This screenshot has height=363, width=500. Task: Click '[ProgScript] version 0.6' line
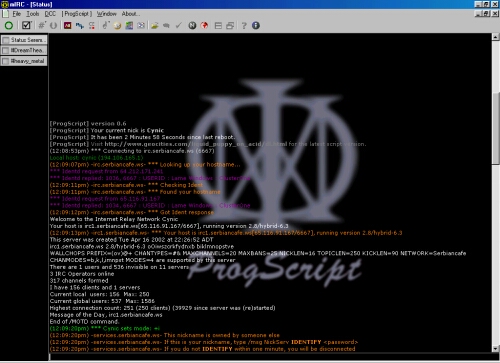click(x=88, y=123)
